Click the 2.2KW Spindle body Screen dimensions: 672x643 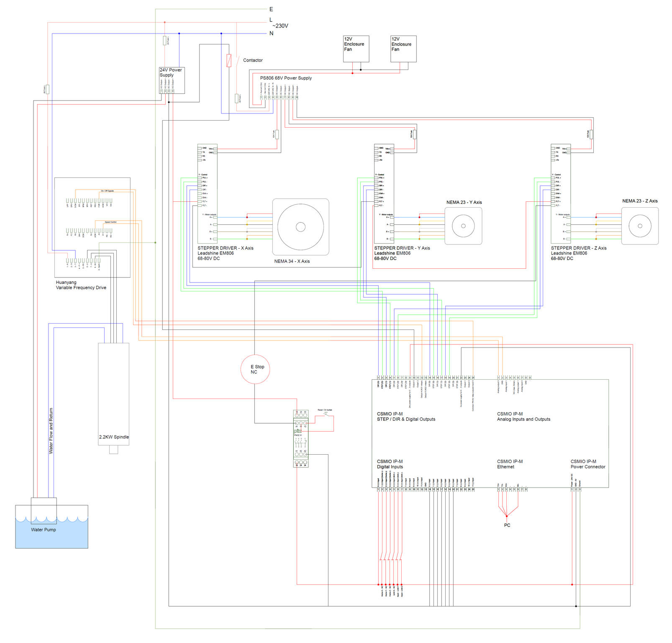[x=113, y=394]
